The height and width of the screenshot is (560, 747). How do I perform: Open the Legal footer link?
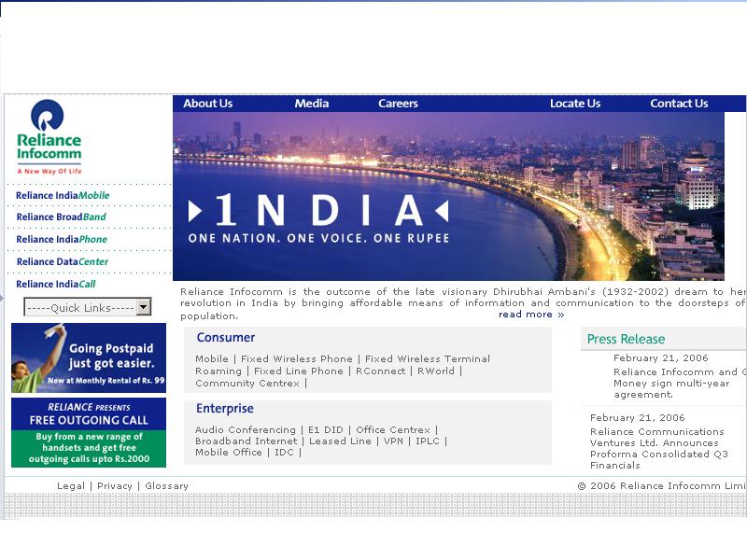pos(71,485)
